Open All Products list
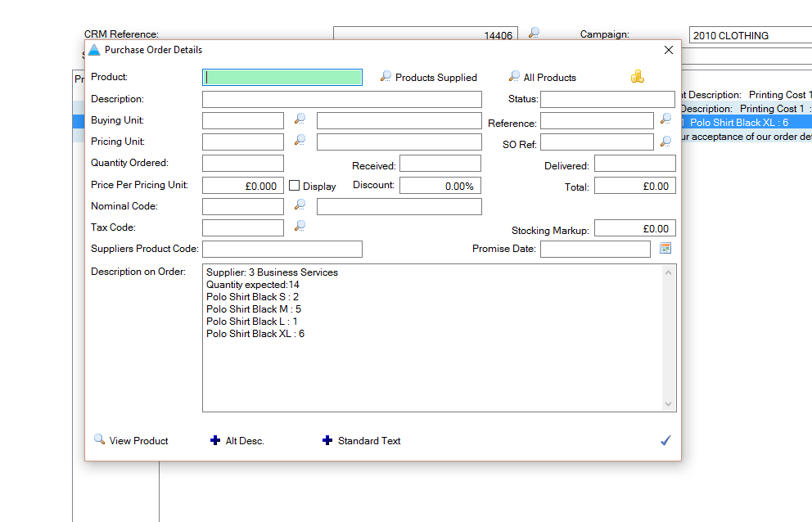The image size is (812, 522). (x=549, y=78)
